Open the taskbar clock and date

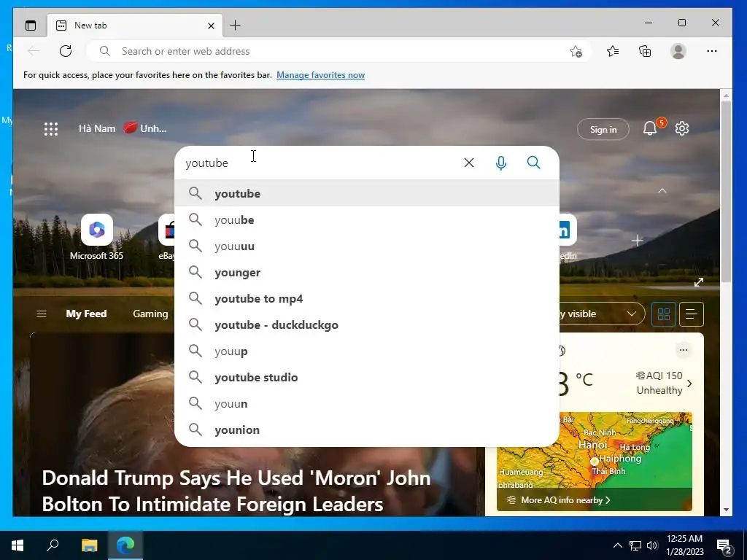pyautogui.click(x=684, y=545)
